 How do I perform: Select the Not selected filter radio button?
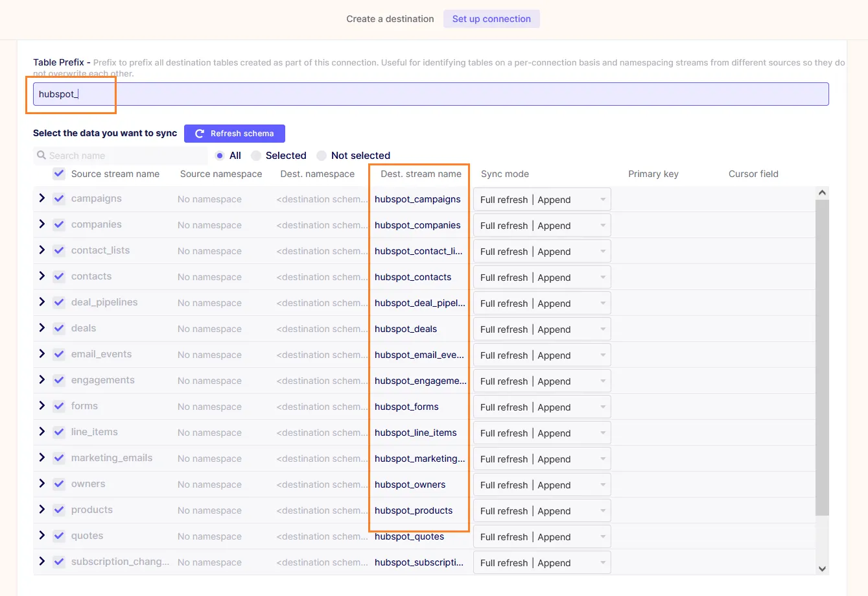point(322,156)
